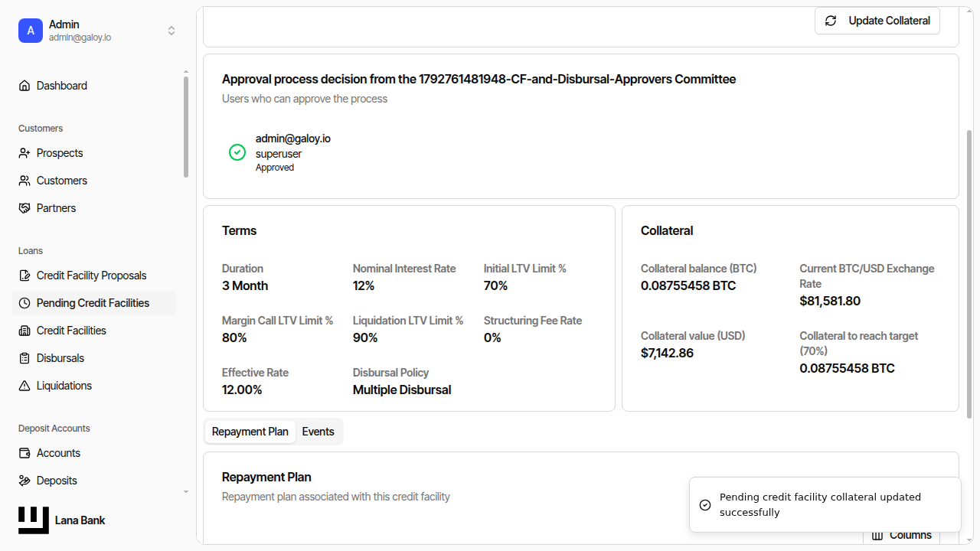Navigate to Credit Facility Proposals
The width and height of the screenshot is (980, 551).
[95, 275]
